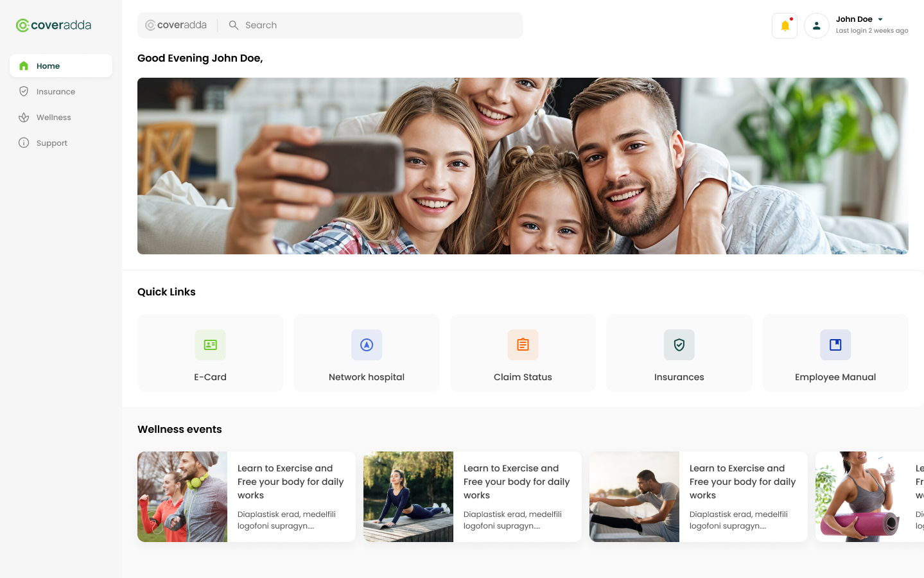Click the Wellness lotus icon in the sidebar

click(x=24, y=118)
